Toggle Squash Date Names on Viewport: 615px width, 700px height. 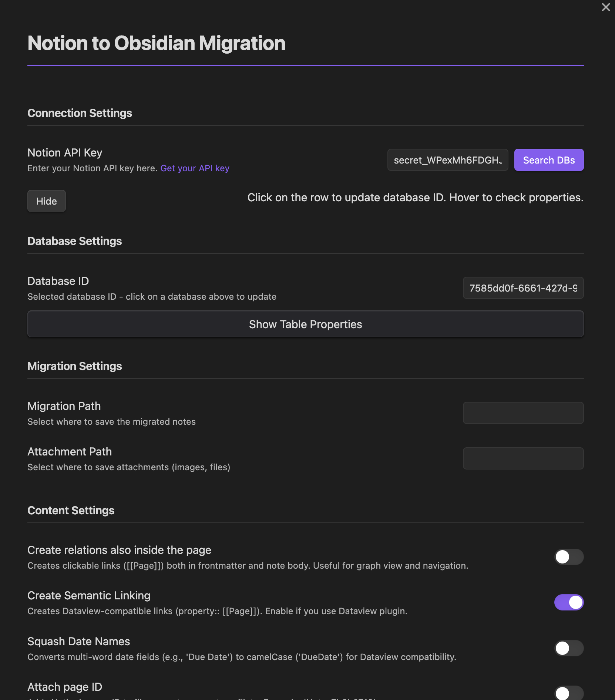point(569,648)
